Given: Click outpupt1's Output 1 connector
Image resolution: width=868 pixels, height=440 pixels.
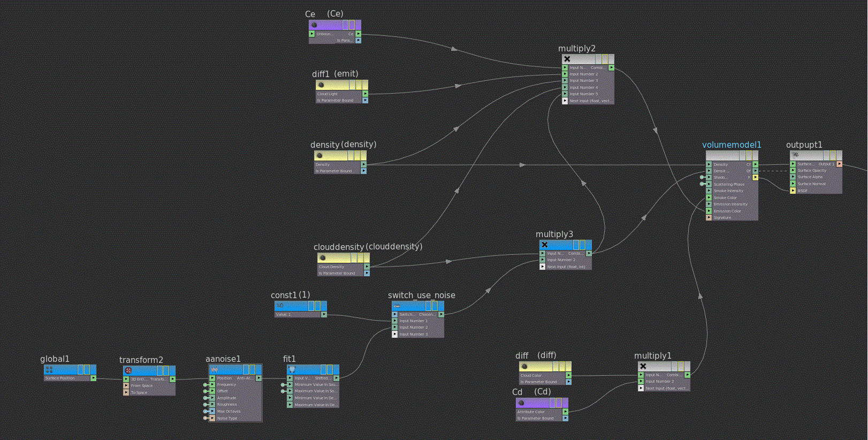Looking at the screenshot, I should pos(839,164).
